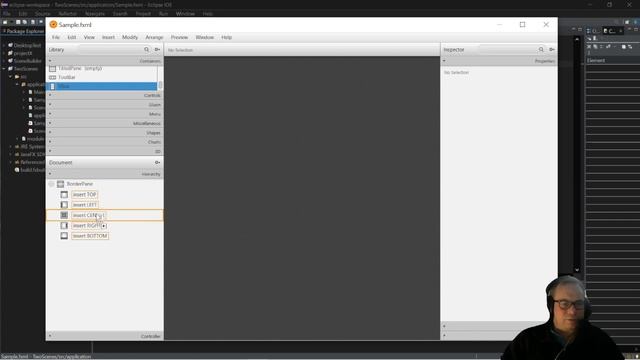Viewport: 640px width, 360px height.
Task: Click the Scene Builder logo in title bar
Action: tap(53, 24)
